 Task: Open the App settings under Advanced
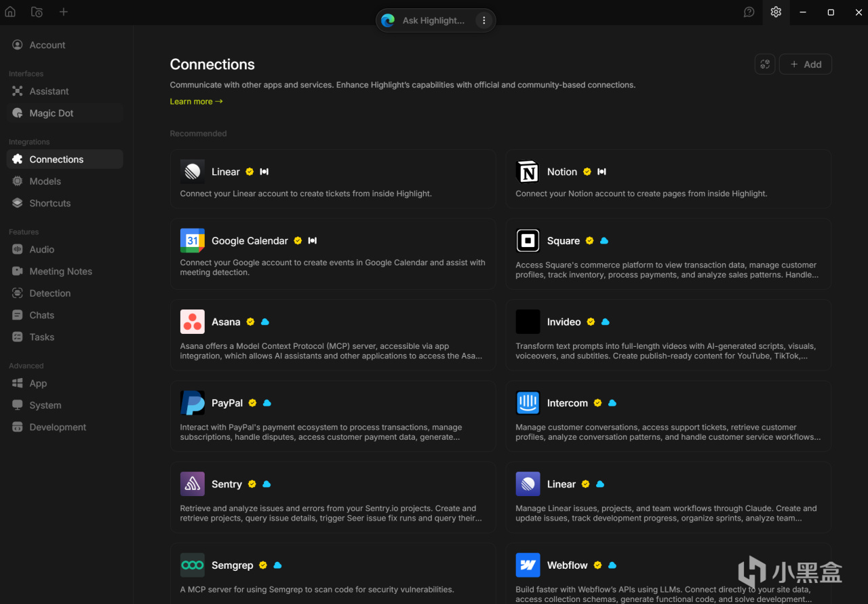point(65,383)
